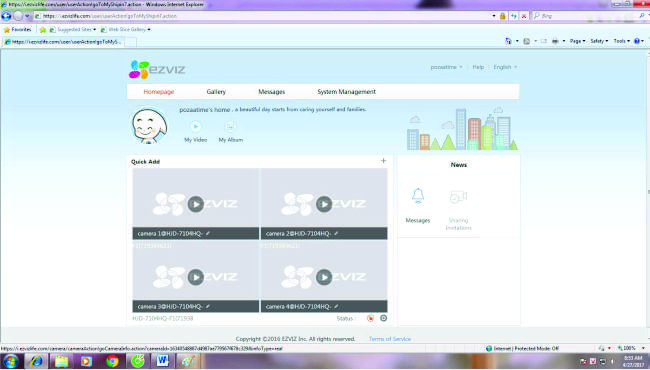Play camera 1 video preview
Image resolution: width=650 pixels, height=370 pixels.
[196, 204]
